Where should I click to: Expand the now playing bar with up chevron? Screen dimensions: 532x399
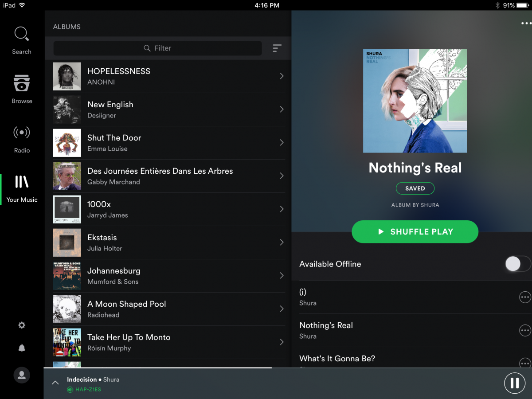coord(55,383)
